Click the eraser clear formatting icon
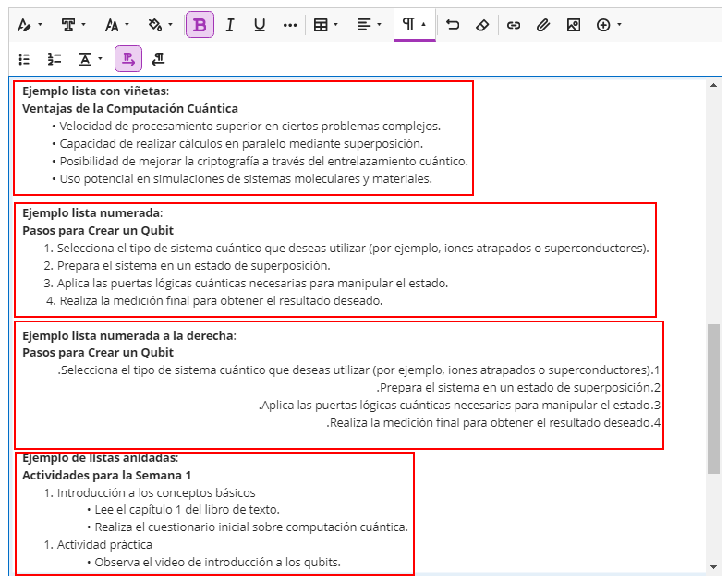Image resolution: width=728 pixels, height=582 pixels. (481, 25)
